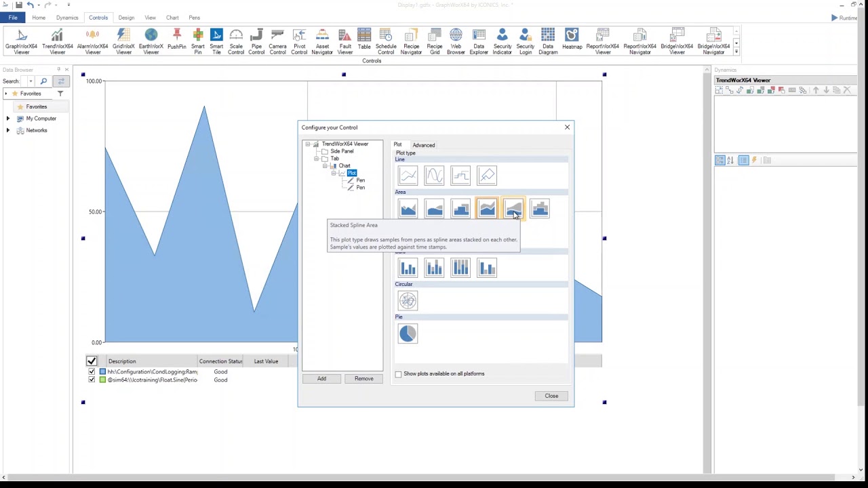Insert a GraphWorX64 Viewer control
Viewport: 868px width, 488px height.
click(x=21, y=41)
